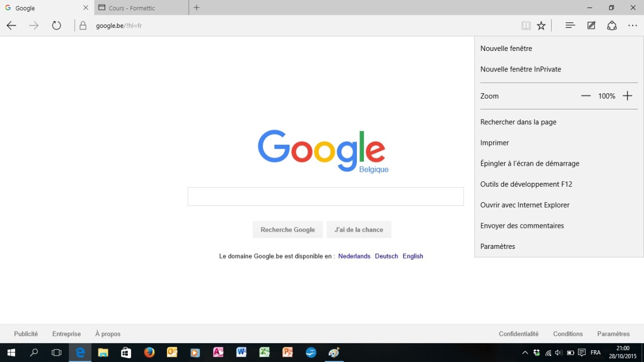The height and width of the screenshot is (362, 644).
Task: Go back with the browser back arrow
Action: [x=11, y=26]
